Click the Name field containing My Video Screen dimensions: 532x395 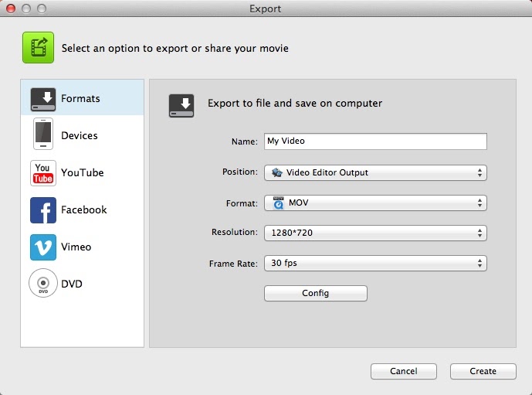375,141
